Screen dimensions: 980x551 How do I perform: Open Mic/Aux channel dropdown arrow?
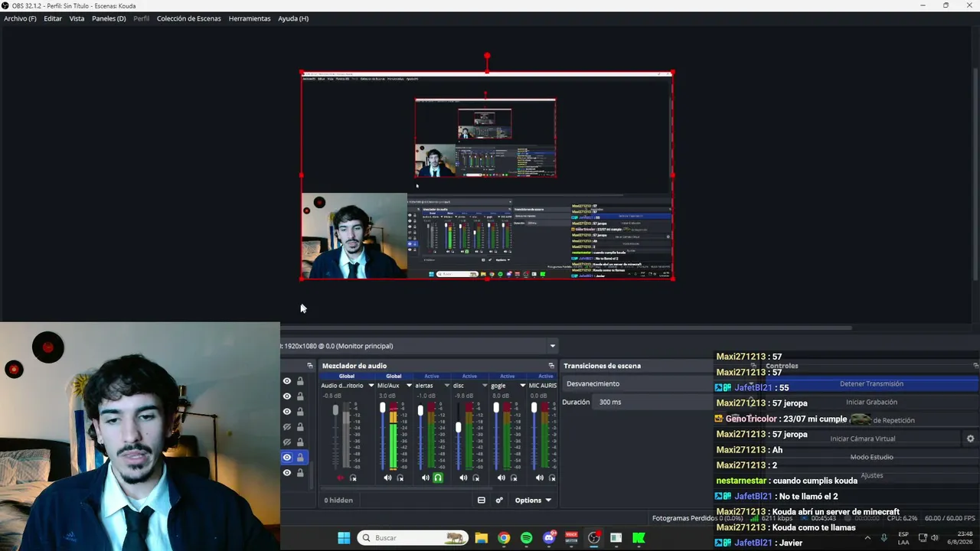click(409, 386)
